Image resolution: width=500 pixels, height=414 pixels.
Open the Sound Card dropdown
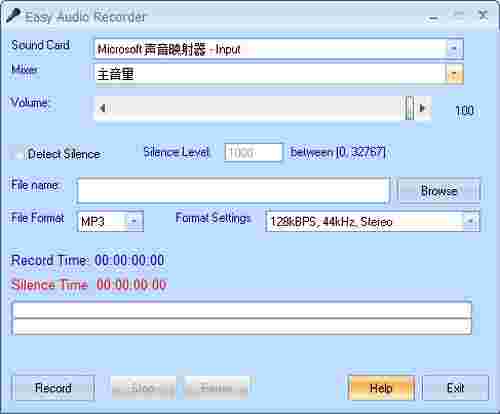(279, 49)
